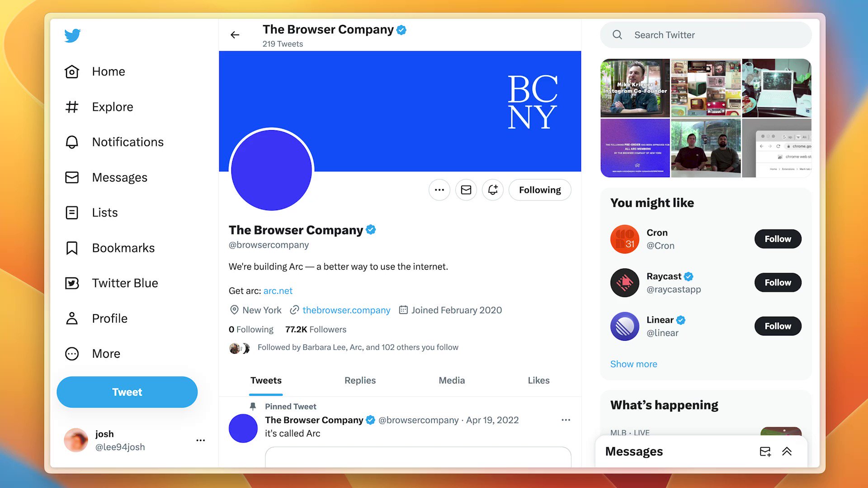Click the Twitter bird home icon

[x=71, y=34]
